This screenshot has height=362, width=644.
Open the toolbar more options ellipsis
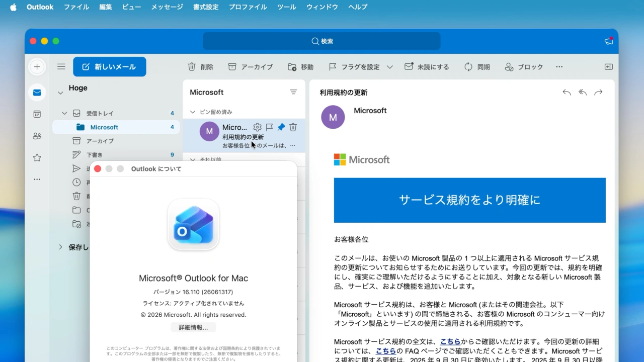[x=559, y=67]
